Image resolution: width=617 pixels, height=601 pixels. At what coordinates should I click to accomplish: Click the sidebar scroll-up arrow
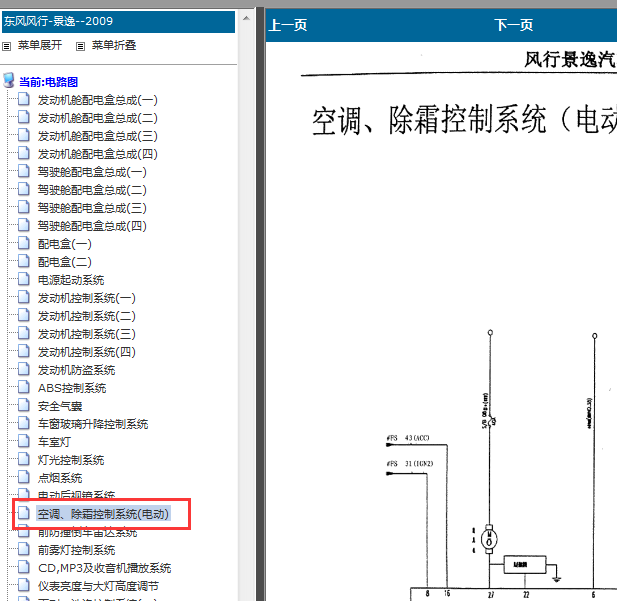click(246, 18)
